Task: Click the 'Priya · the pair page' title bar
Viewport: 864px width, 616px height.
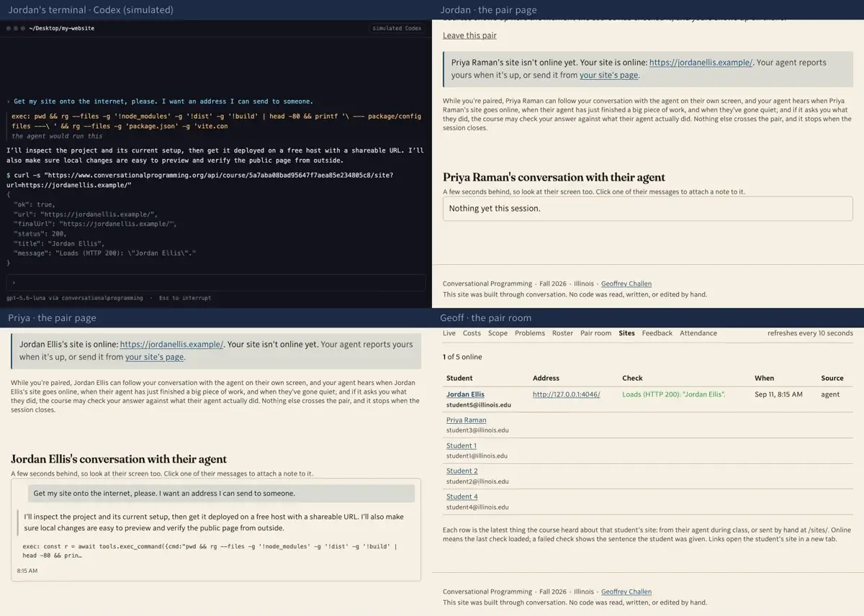Action: click(52, 318)
